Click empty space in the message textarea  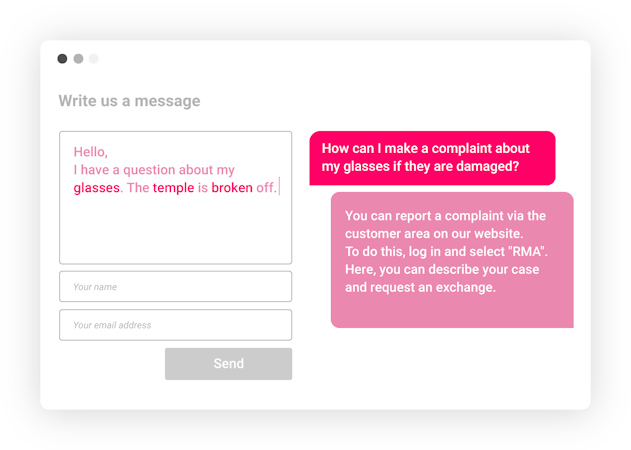coord(175,230)
